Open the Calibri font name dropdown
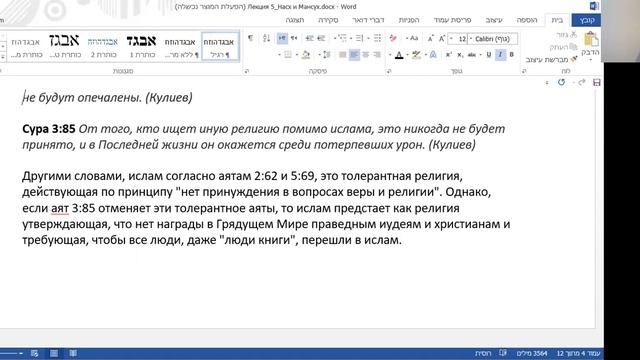Viewport: 640px width, 360px height. (x=471, y=39)
